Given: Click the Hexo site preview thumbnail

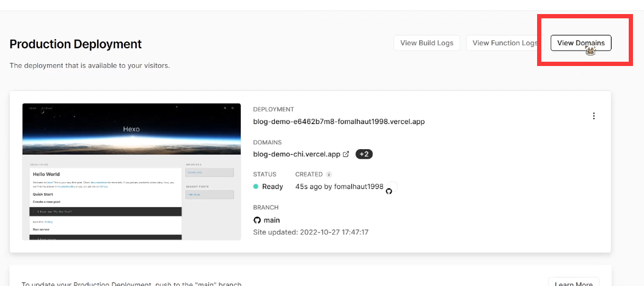Looking at the screenshot, I should 131,172.
